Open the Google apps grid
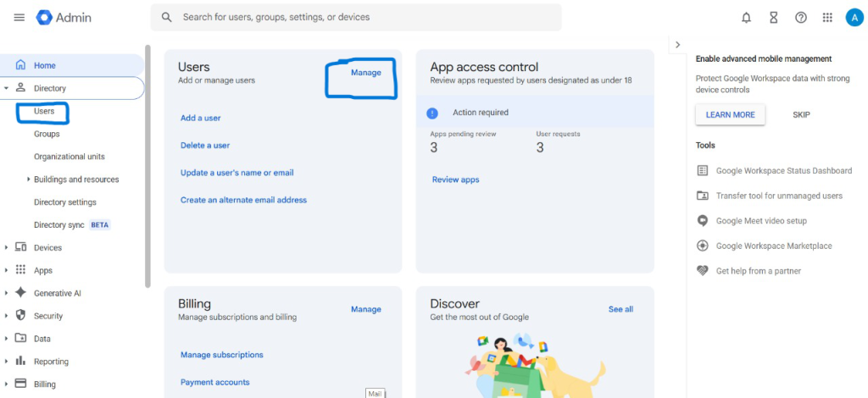Image resolution: width=868 pixels, height=398 pixels. pos(827,18)
